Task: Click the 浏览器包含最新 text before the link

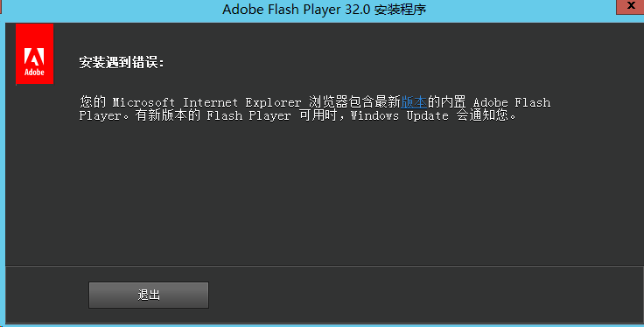Action: click(x=355, y=101)
